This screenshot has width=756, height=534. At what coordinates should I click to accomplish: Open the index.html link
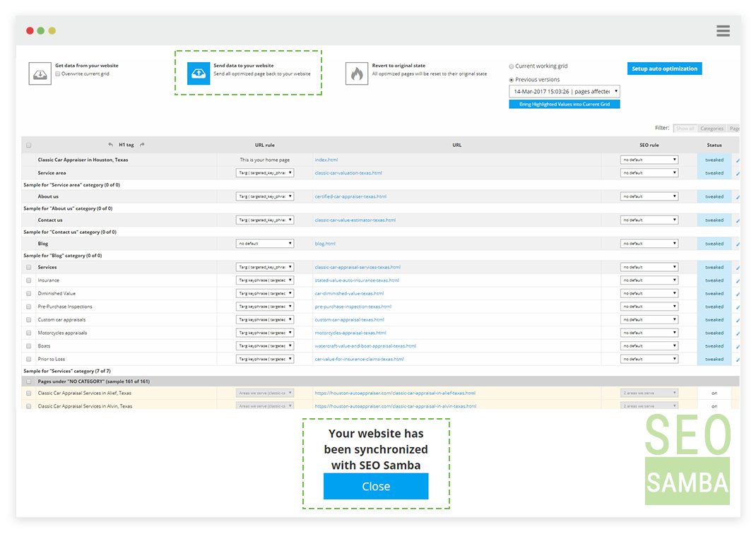click(x=326, y=160)
